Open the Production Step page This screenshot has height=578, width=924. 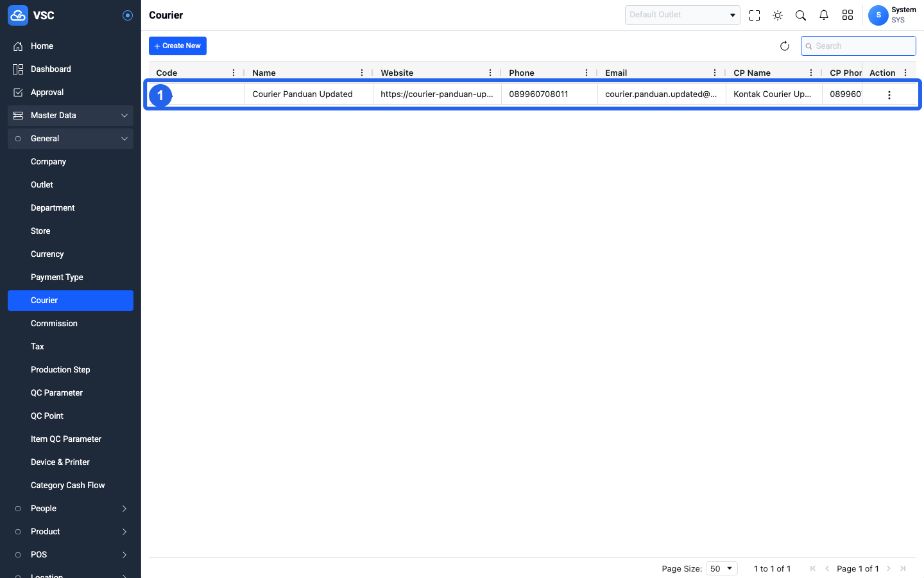tap(71, 370)
